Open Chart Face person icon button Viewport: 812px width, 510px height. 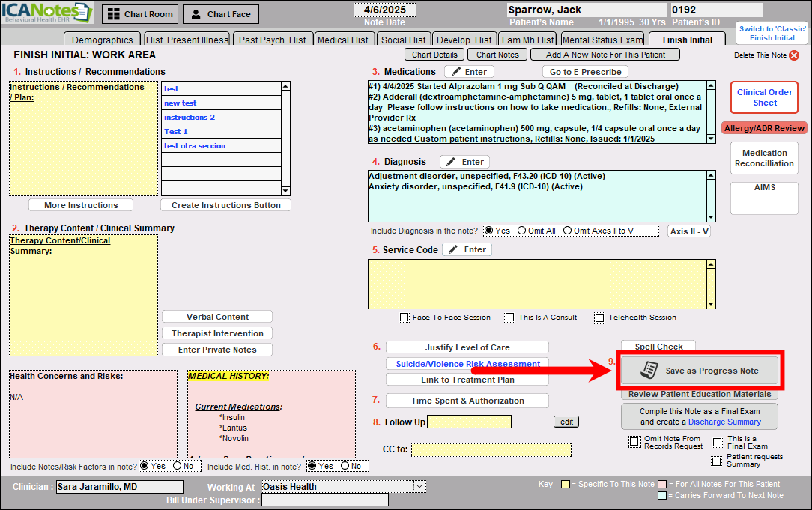pos(221,14)
